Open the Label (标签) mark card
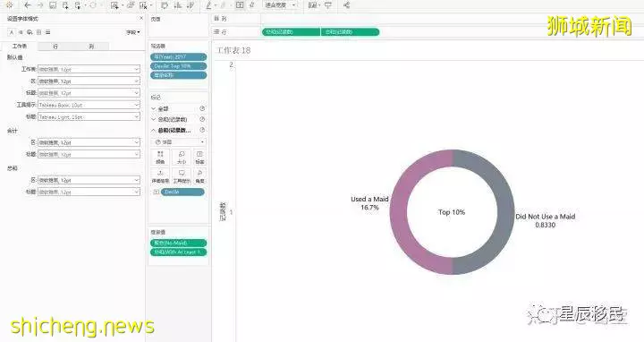This screenshot has width=644, height=342. 199,158
